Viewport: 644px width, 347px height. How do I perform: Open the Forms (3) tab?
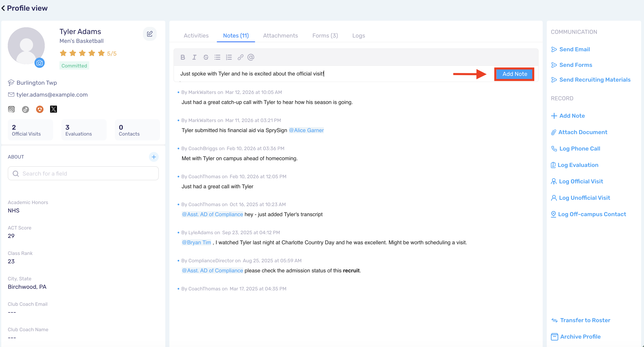tap(325, 35)
